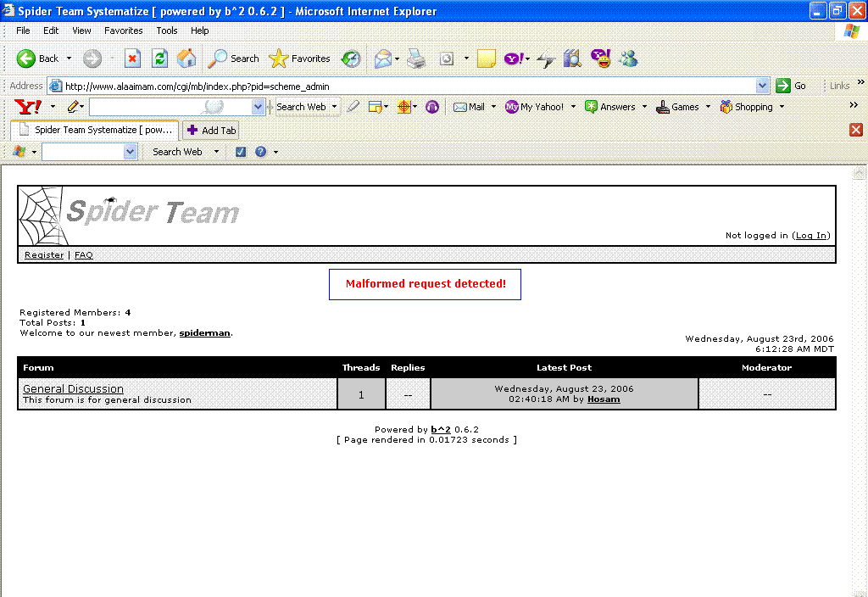Click the Register link

tap(44, 254)
